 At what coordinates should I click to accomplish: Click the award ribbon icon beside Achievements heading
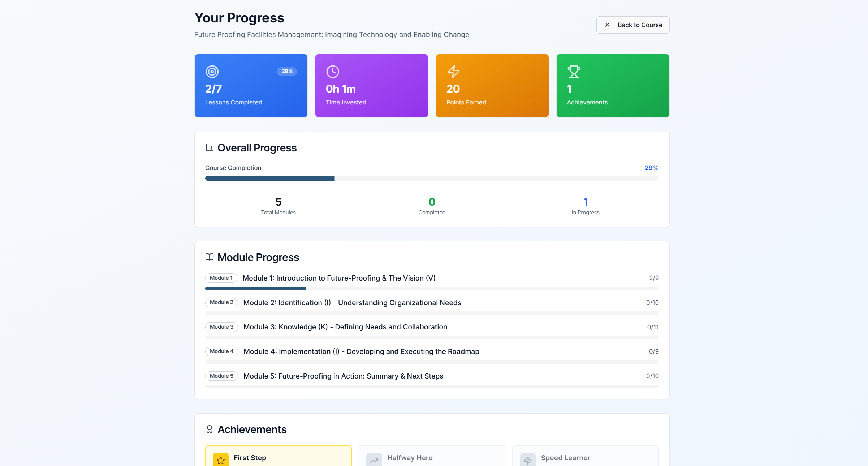(x=210, y=429)
